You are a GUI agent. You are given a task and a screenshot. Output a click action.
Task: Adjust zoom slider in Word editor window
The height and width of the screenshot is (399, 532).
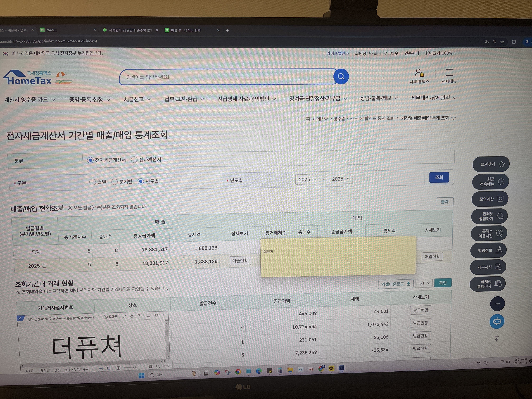(135, 367)
